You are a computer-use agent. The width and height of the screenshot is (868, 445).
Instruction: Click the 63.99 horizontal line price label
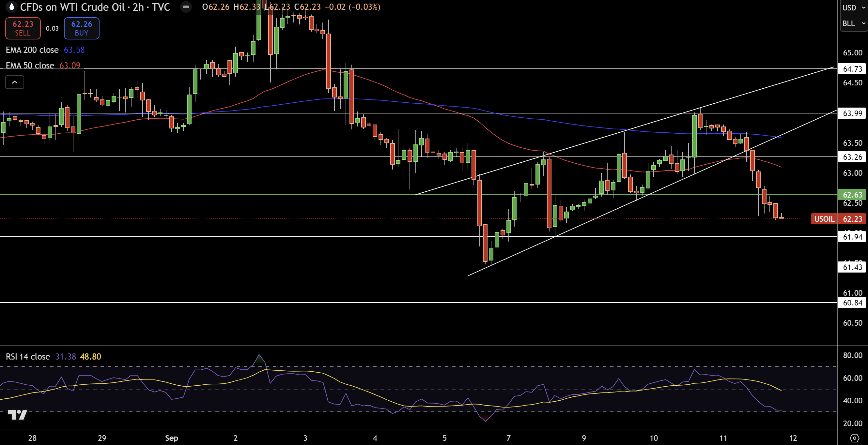[852, 113]
